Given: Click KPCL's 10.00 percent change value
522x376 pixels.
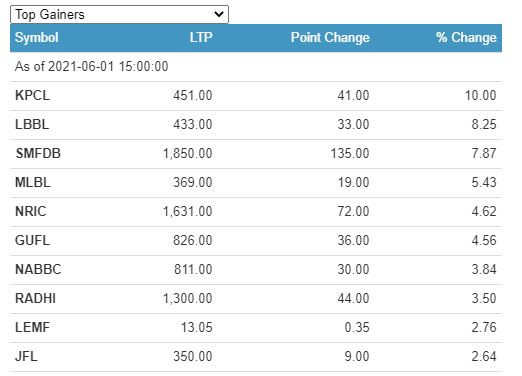Looking at the screenshot, I should pos(480,95).
